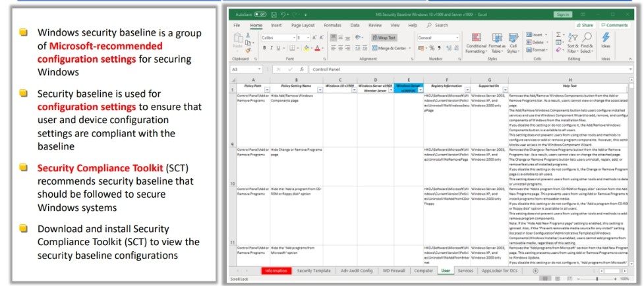Viewport: 644px width, 286px height.
Task: Open the Conditional Formatting menu
Action: tap(476, 43)
